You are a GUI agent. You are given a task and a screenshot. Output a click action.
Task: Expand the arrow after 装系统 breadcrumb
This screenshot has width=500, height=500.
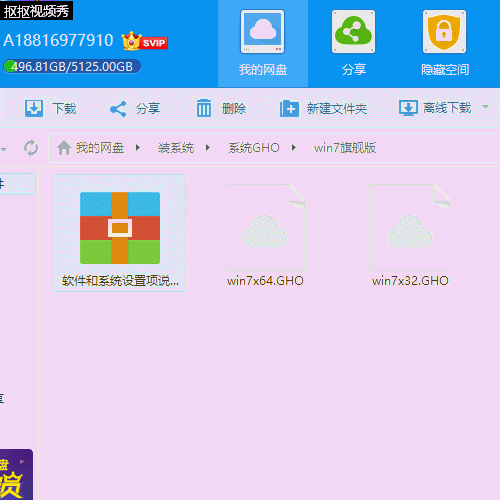[x=208, y=148]
